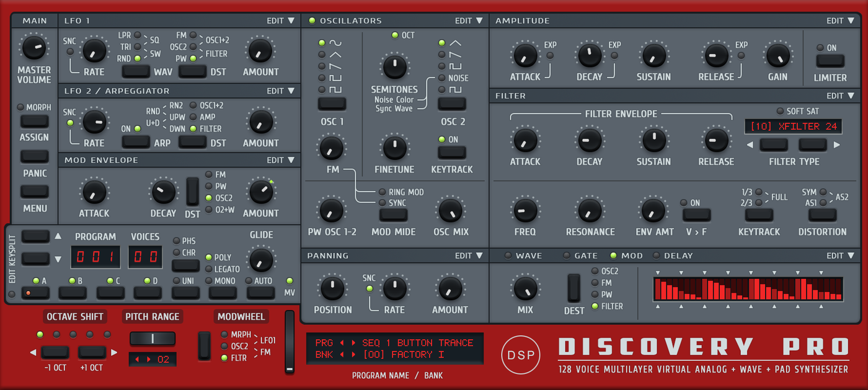
Task: Click the Mod Envelope Attack knob
Action: coord(94,192)
